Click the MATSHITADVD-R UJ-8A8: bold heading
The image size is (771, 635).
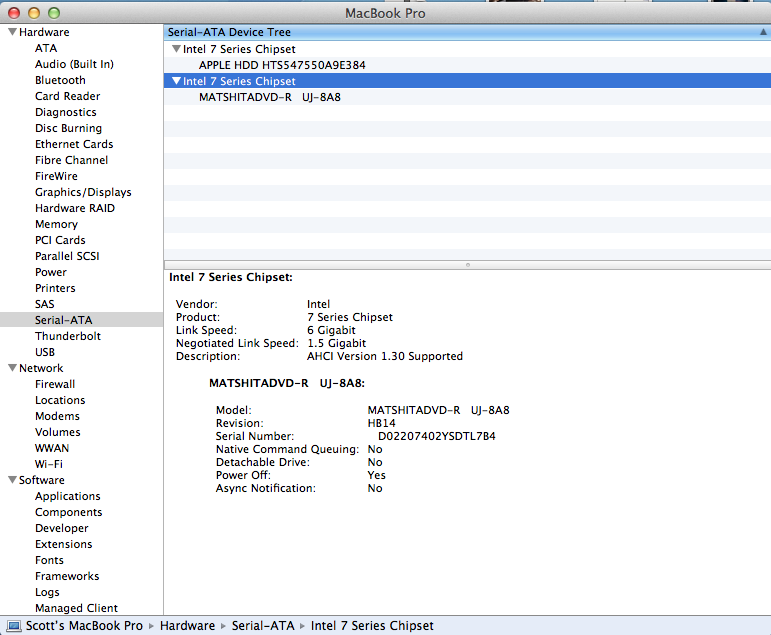pyautogui.click(x=287, y=383)
